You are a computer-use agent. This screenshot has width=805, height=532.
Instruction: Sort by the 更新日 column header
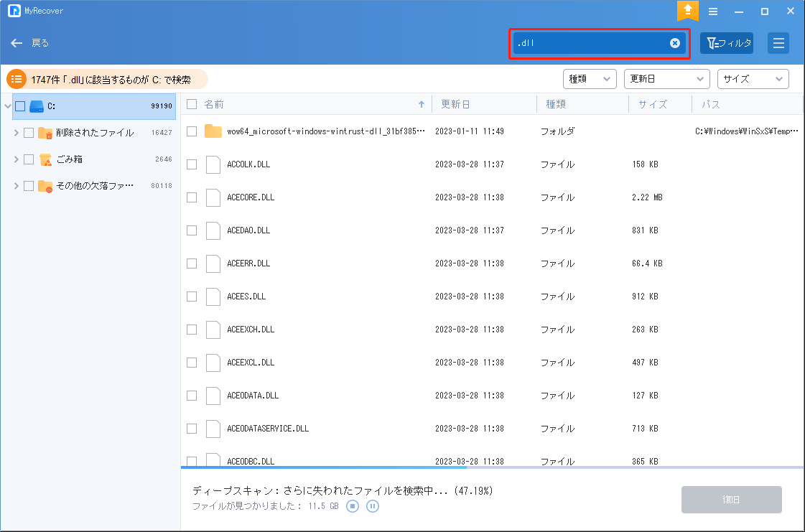[456, 104]
